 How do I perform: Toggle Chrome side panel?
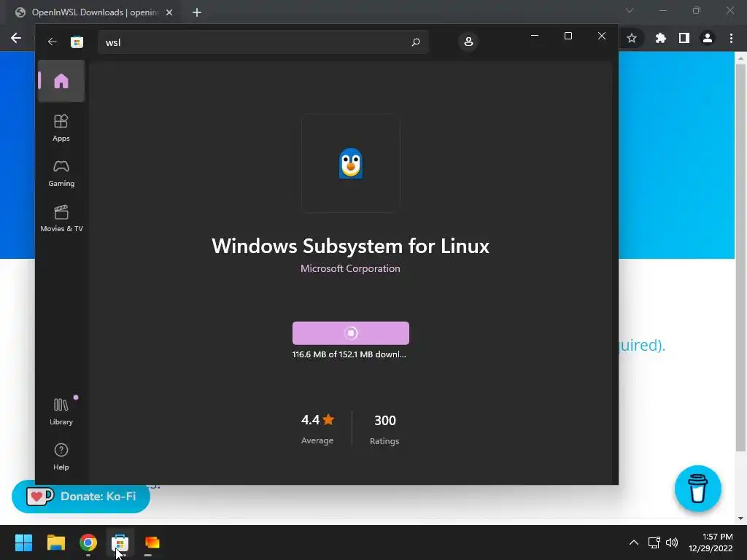[684, 38]
